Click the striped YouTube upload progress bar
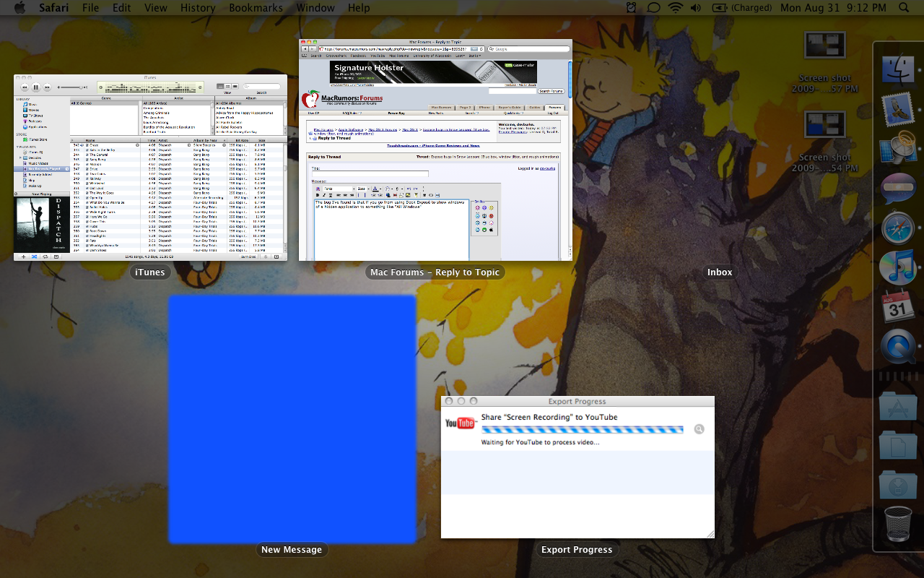Image resolution: width=924 pixels, height=578 pixels. coord(582,429)
